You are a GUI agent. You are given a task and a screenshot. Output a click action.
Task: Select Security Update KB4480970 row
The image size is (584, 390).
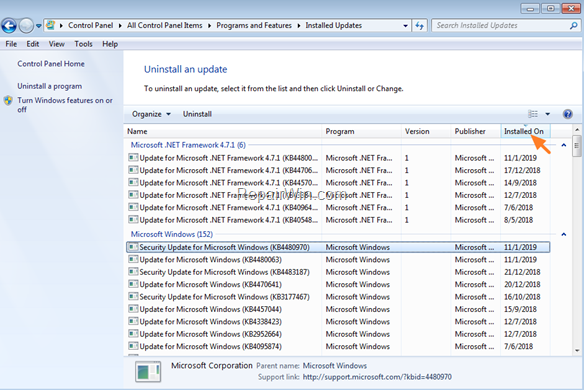coord(338,247)
